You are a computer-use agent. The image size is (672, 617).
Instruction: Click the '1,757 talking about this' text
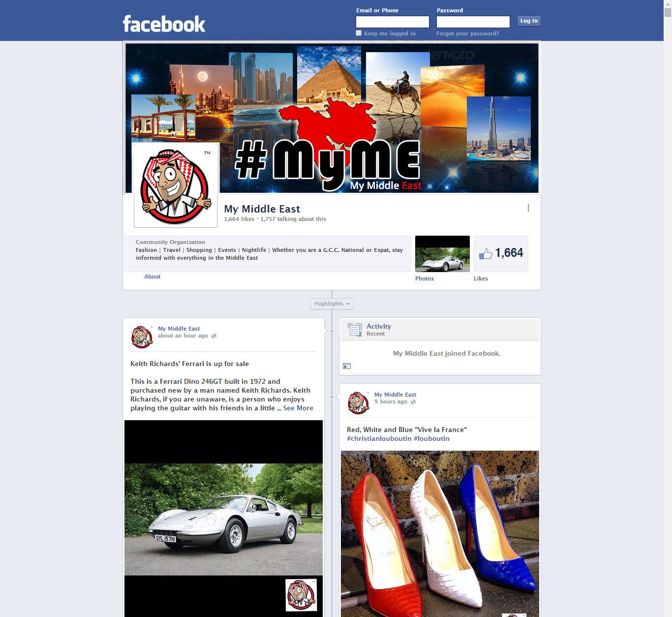coord(293,219)
